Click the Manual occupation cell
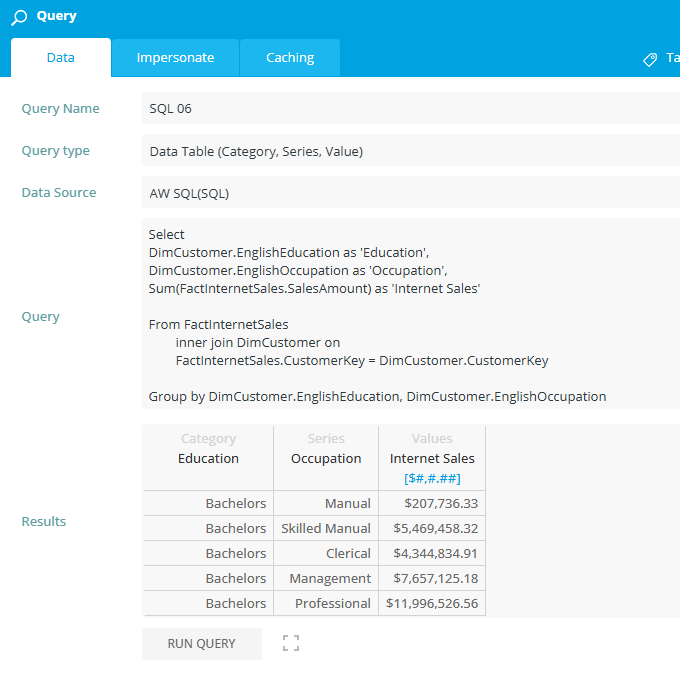 click(326, 503)
